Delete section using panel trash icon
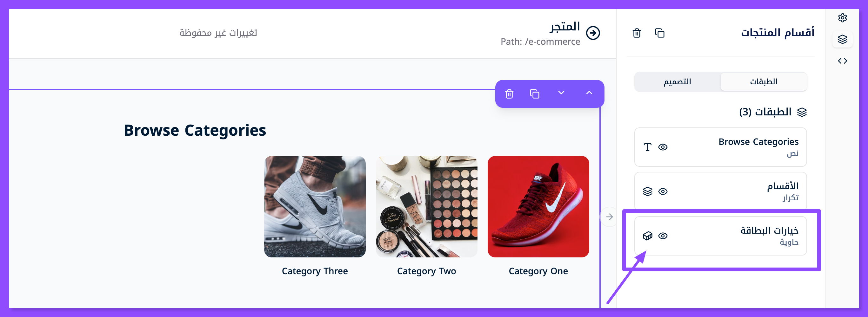 coord(637,33)
